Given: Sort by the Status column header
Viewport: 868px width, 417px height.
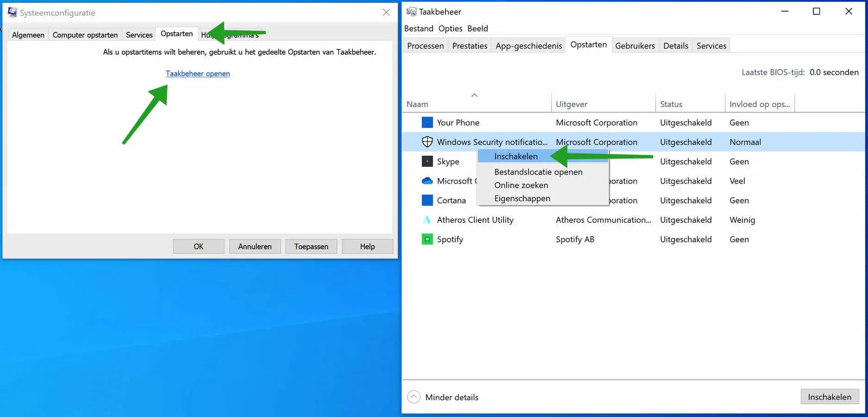Looking at the screenshot, I should click(690, 104).
